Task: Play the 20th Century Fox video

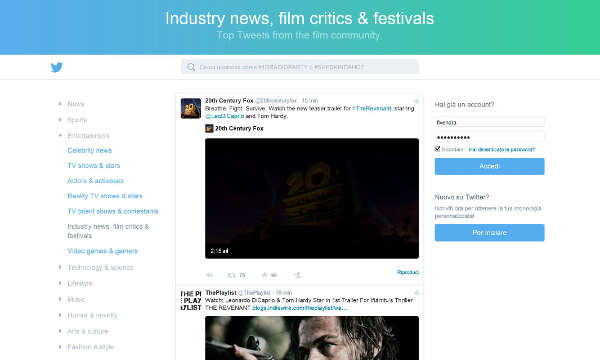Action: [x=312, y=198]
